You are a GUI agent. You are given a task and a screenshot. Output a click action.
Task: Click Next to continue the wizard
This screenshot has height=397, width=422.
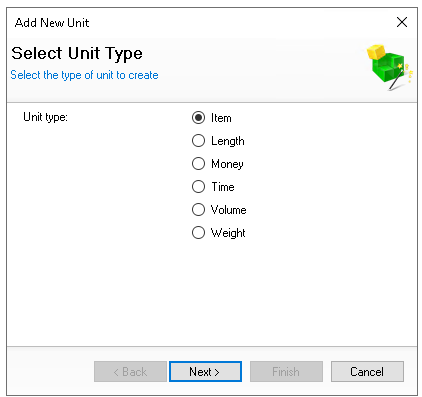coord(205,371)
